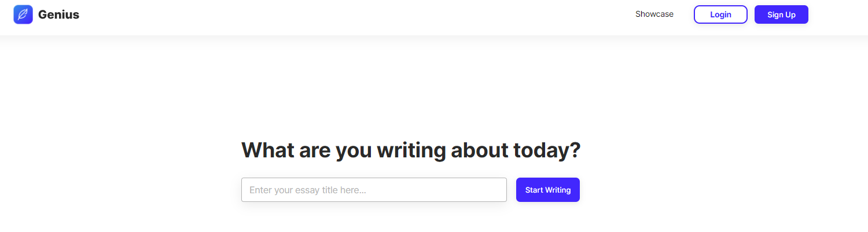Click the "Enter your essay title here..." placeholder

[308, 190]
